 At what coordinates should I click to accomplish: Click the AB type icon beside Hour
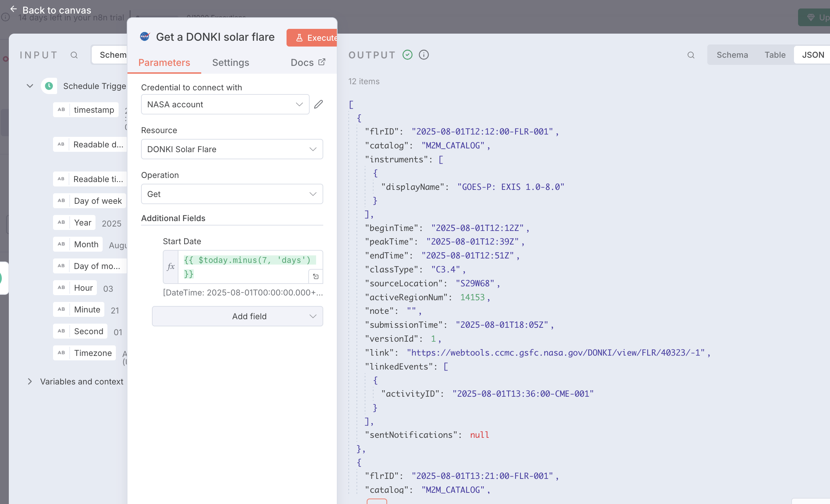click(61, 288)
